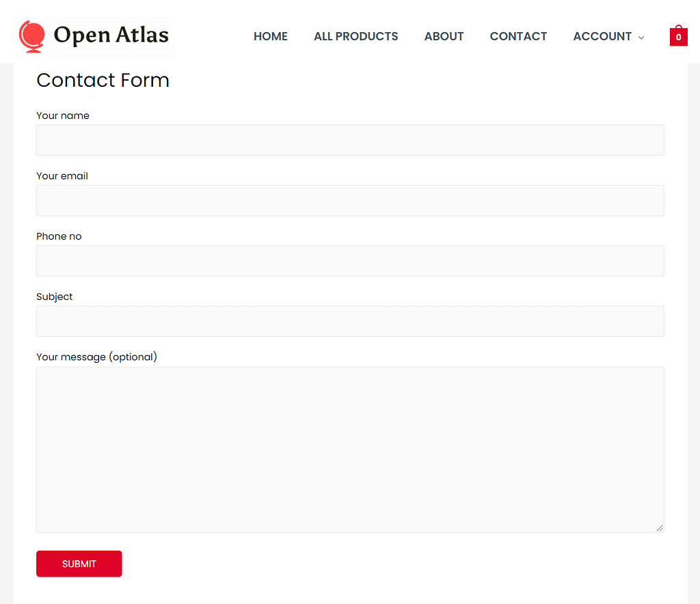700x604 pixels.
Task: Expand the ACCOUNT dropdown menu
Action: (x=603, y=36)
